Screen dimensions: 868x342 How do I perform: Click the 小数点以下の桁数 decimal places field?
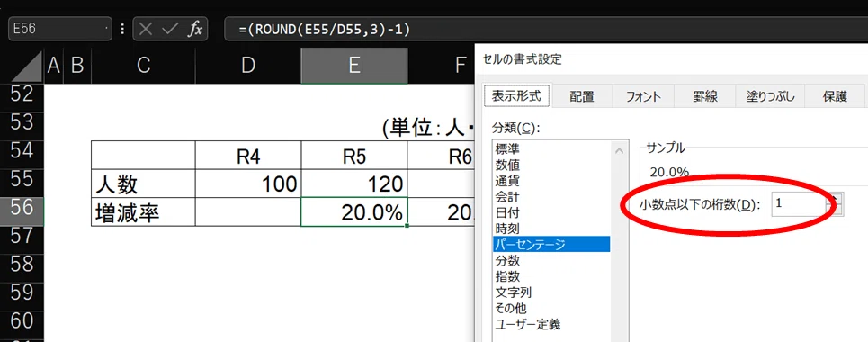(x=800, y=204)
